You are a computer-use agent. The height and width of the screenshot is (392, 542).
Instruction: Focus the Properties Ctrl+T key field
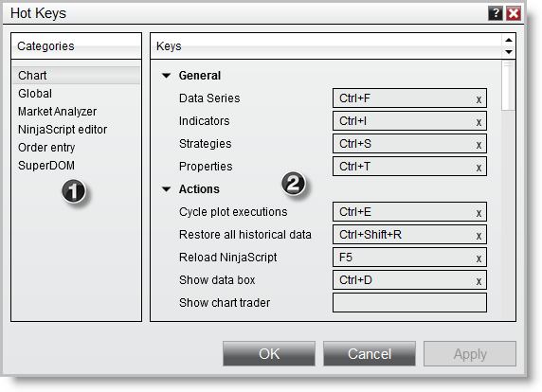409,167
